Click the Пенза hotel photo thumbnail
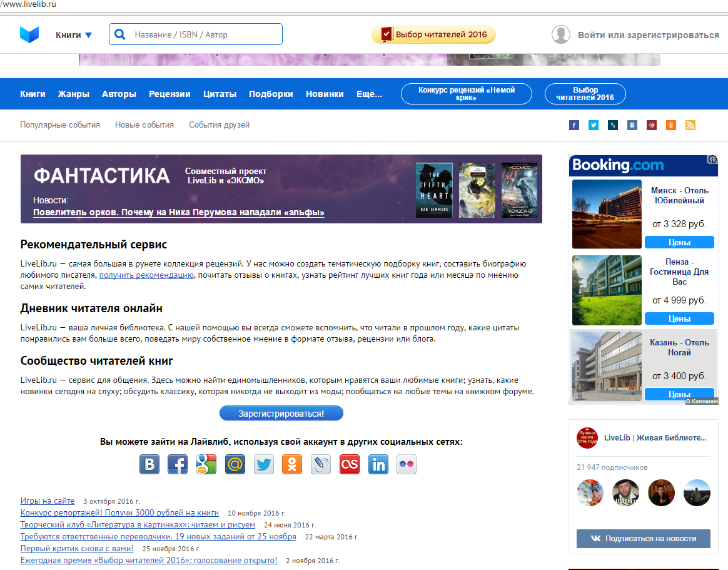 click(607, 290)
